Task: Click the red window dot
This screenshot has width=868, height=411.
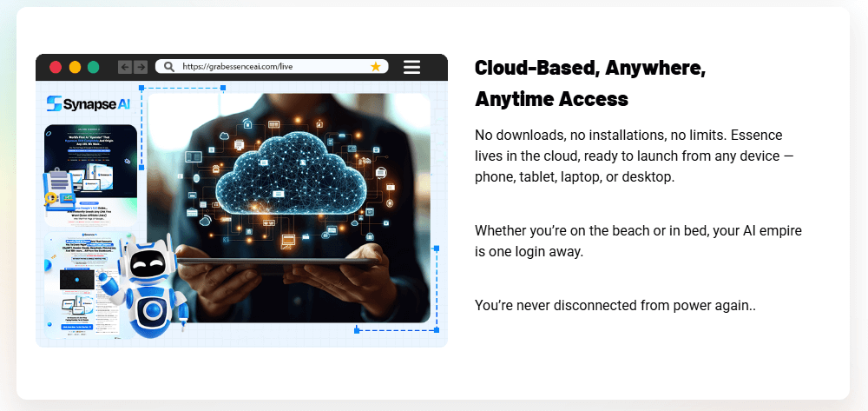Action: pos(56,67)
